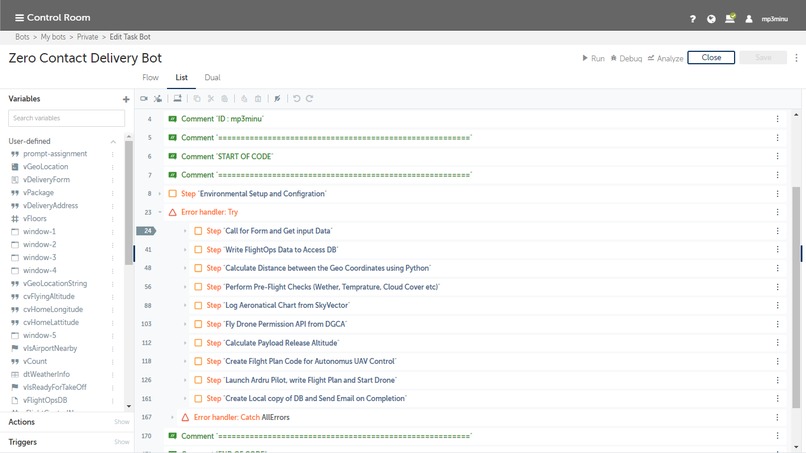Undo the last edit

pyautogui.click(x=297, y=99)
